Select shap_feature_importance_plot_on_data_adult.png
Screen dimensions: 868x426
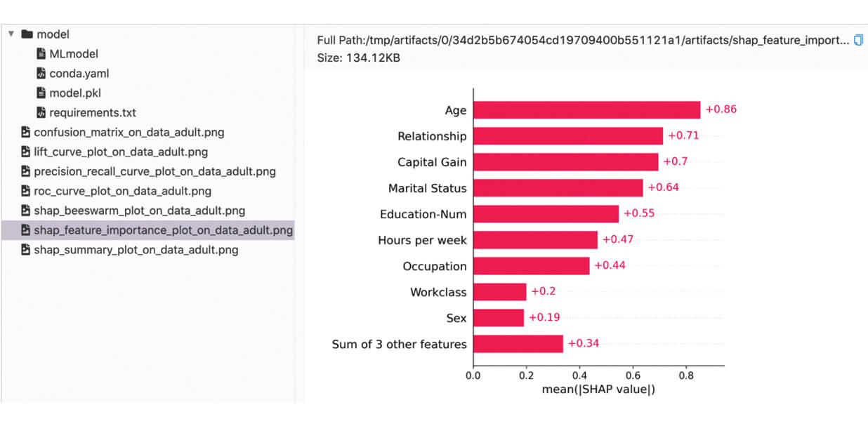163,230
